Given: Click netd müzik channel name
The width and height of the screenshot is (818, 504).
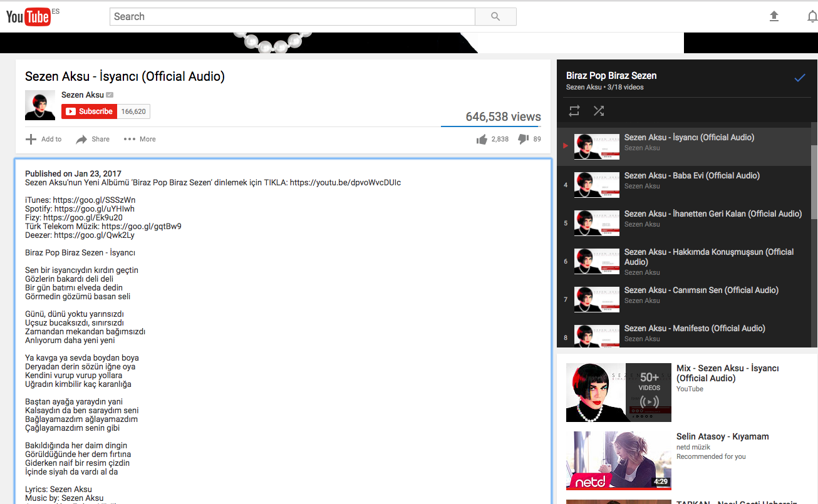Looking at the screenshot, I should tap(693, 447).
